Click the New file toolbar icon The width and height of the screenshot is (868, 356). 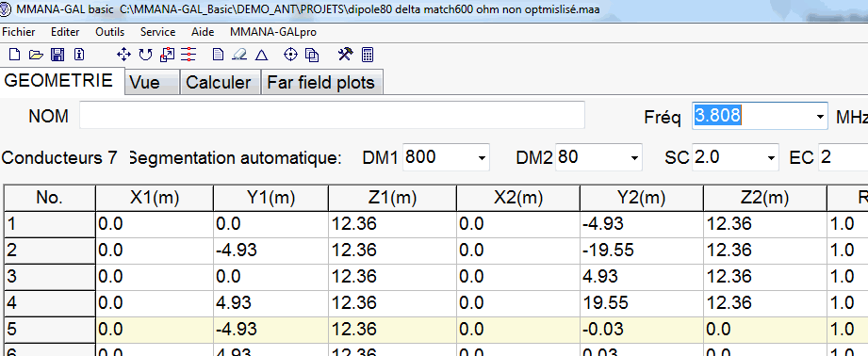pos(15,55)
